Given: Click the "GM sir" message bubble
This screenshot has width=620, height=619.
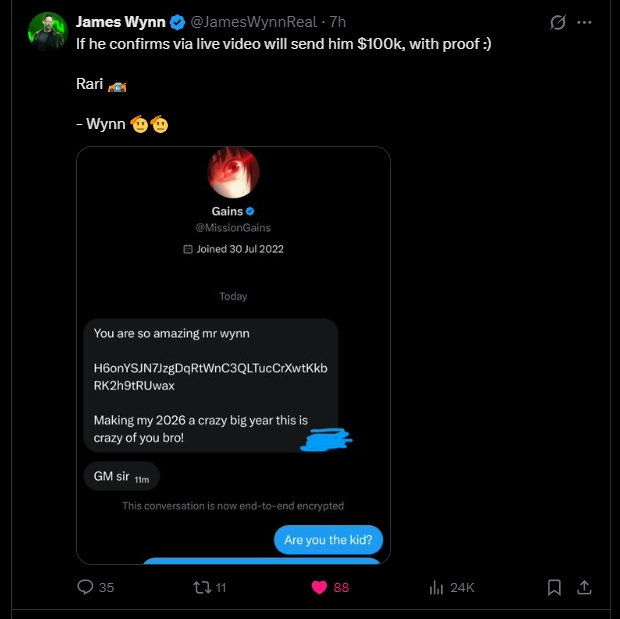Looking at the screenshot, I should click(119, 476).
